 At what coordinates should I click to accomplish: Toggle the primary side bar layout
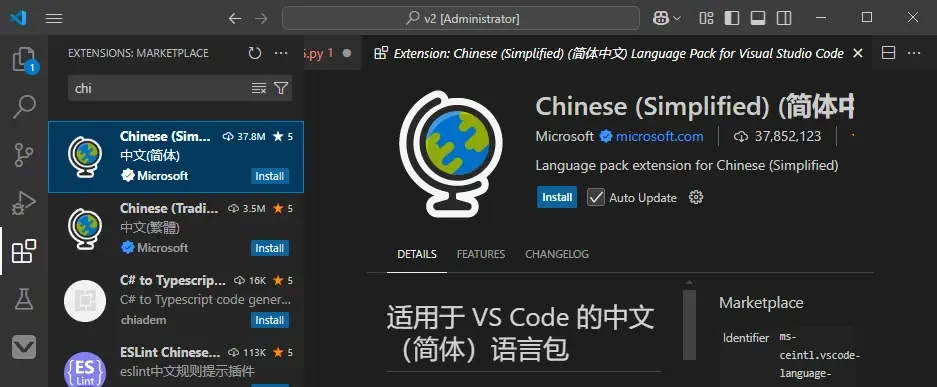pos(732,18)
